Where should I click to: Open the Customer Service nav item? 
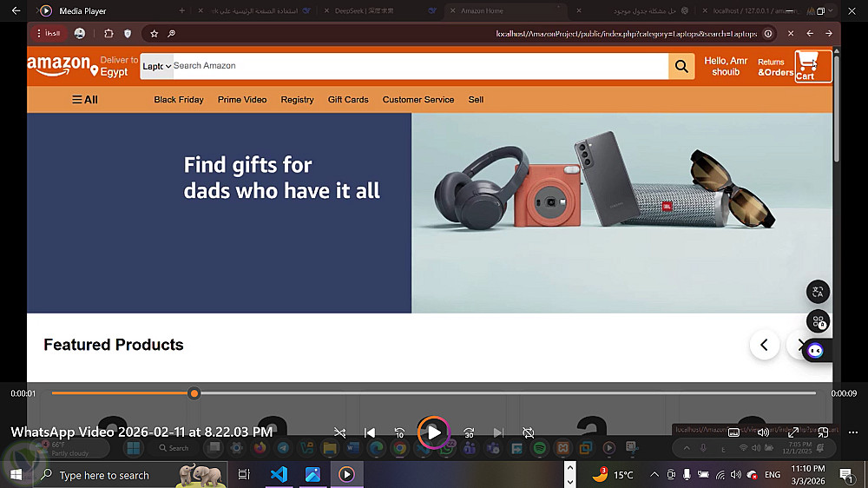click(418, 100)
